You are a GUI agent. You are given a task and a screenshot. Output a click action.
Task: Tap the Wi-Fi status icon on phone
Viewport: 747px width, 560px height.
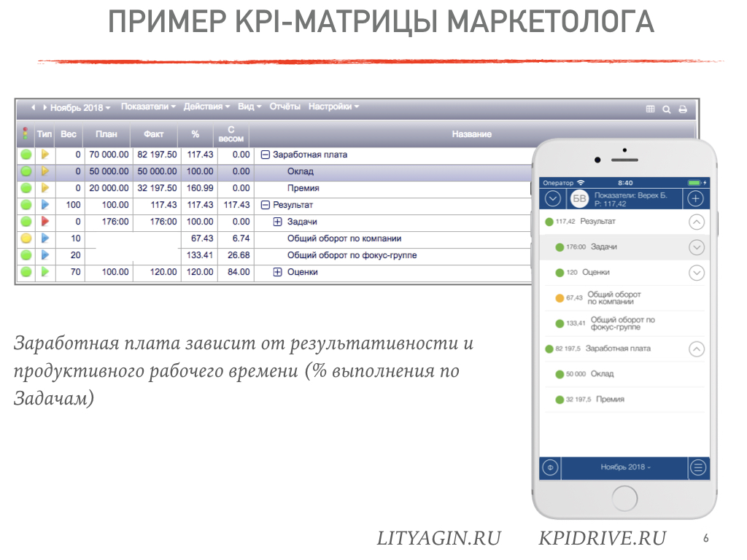[x=581, y=183]
